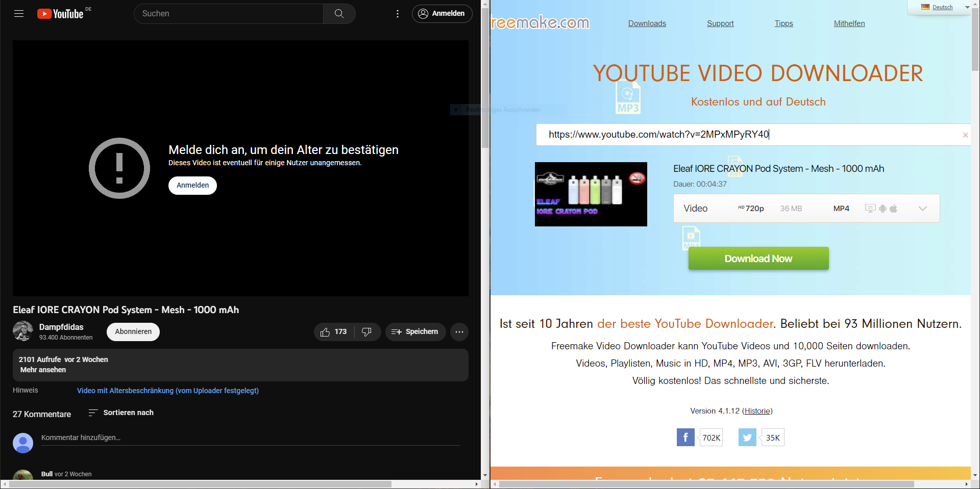Click commenter Bull's name
This screenshot has height=489, width=980.
coord(47,474)
